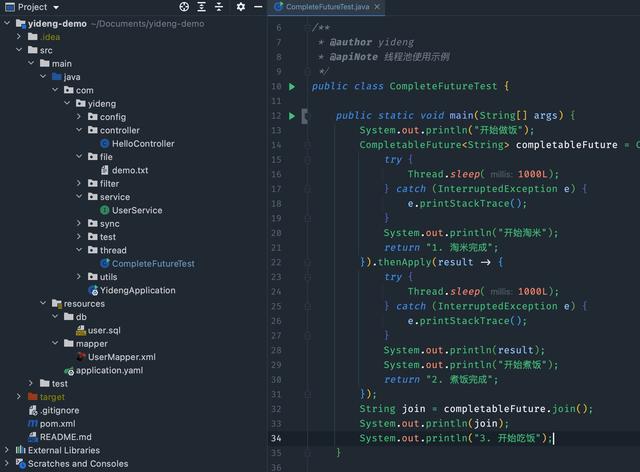640x472 pixels.
Task: Expand the sync package
Action: pyautogui.click(x=79, y=223)
